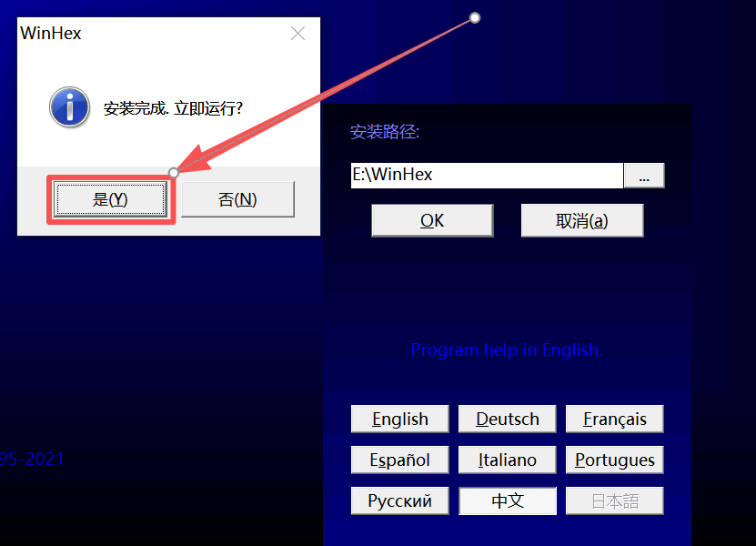
Task: Click the 安装路径: label
Action: (x=385, y=133)
